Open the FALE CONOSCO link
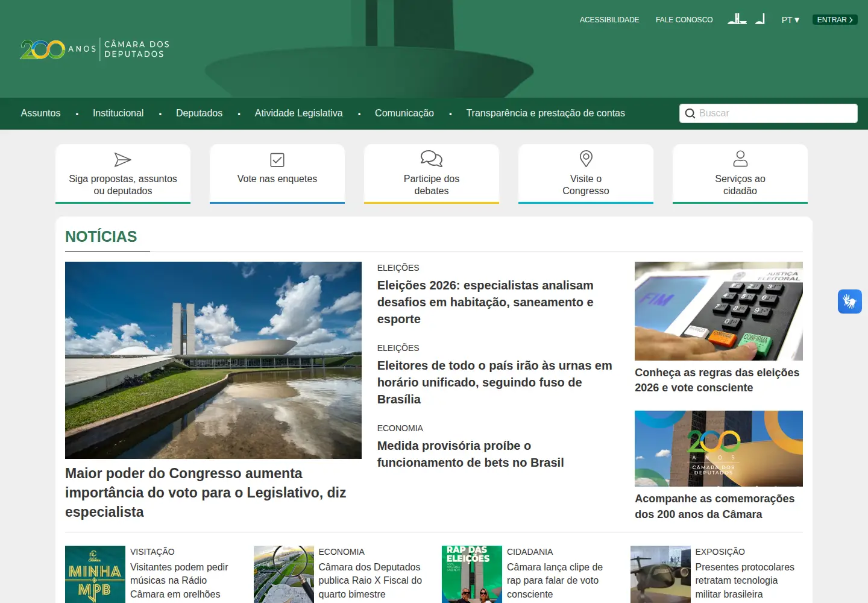 pos(684,20)
